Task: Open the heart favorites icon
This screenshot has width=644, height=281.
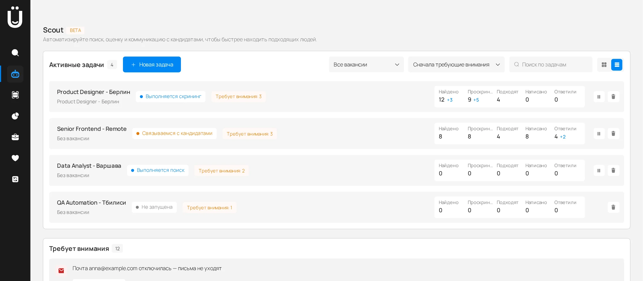Action: point(15,158)
